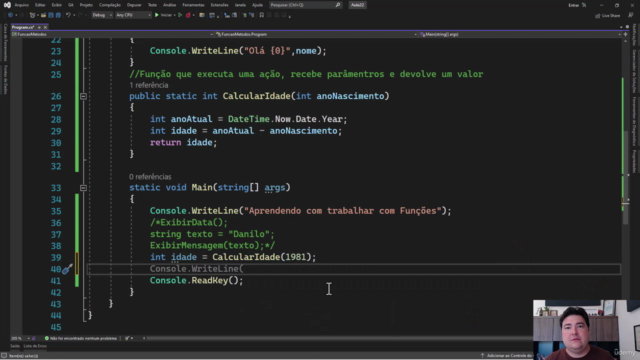This screenshot has width=640, height=360.
Task: Click the tab overflow dropdown arrow
Action: 621,27
